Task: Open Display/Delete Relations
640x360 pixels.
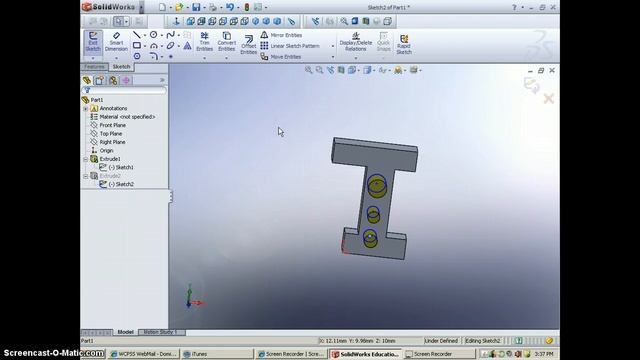Action: (x=356, y=42)
